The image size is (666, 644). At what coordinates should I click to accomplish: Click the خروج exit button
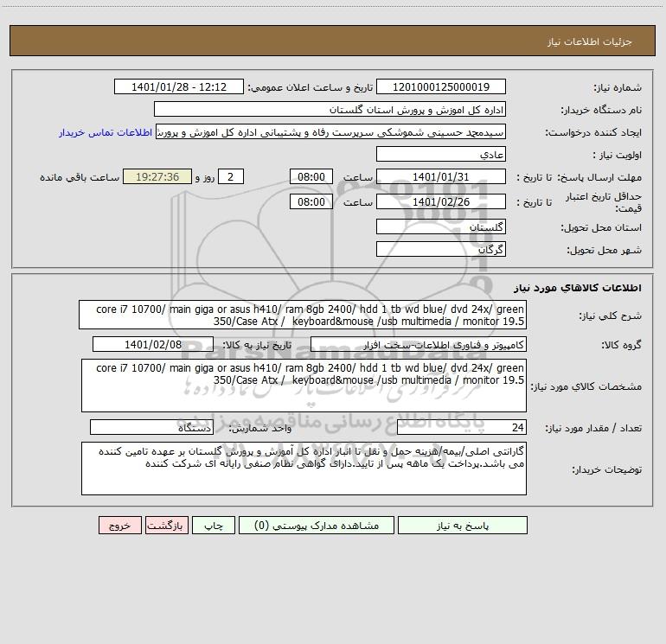[119, 525]
